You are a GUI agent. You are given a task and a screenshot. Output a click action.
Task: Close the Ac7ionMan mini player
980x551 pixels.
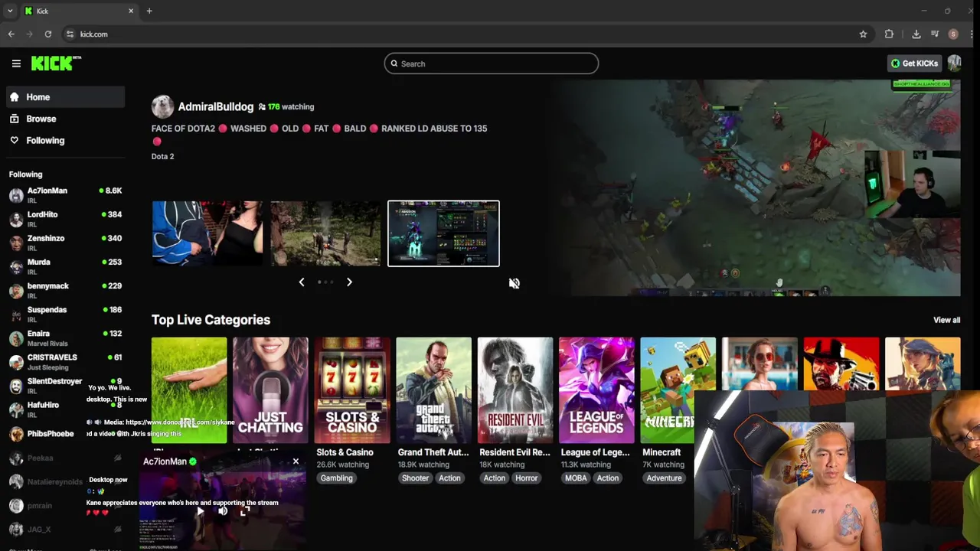296,461
